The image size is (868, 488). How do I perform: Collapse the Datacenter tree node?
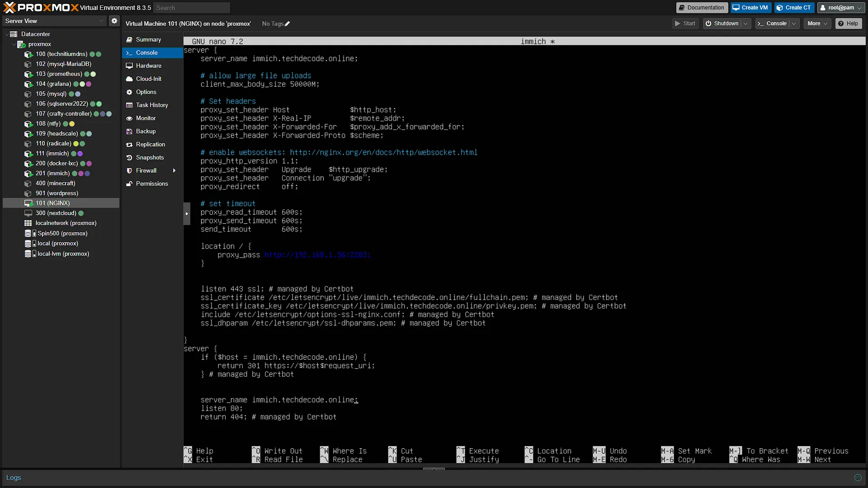click(x=7, y=34)
